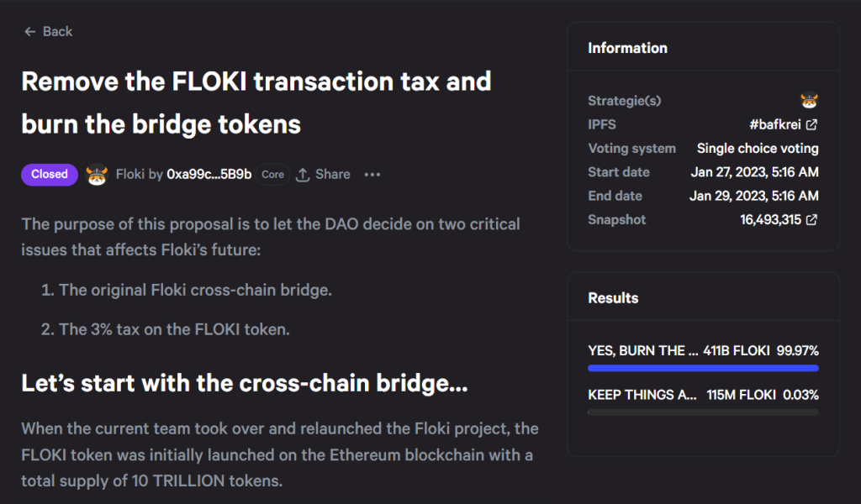Click the Floki mascot icon in the proposal header
The height and width of the screenshot is (504, 861).
(97, 174)
